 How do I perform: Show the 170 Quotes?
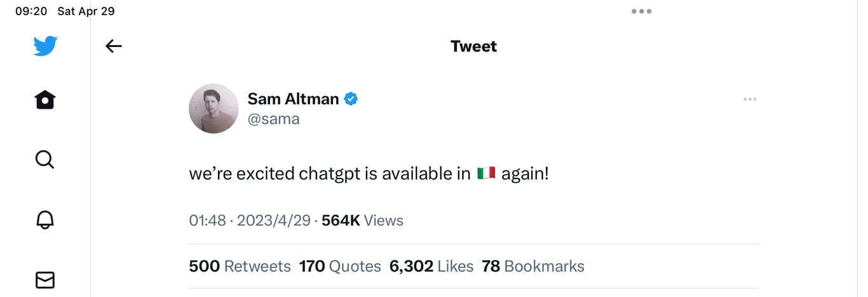pyautogui.click(x=340, y=266)
